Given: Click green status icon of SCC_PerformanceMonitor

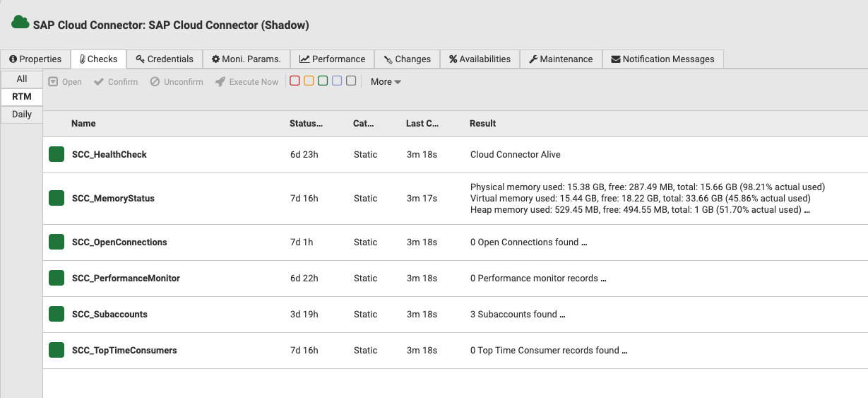Looking at the screenshot, I should tap(57, 278).
